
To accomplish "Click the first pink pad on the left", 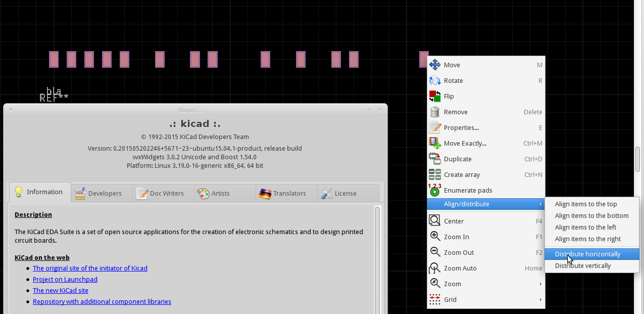I will (x=54, y=59).
